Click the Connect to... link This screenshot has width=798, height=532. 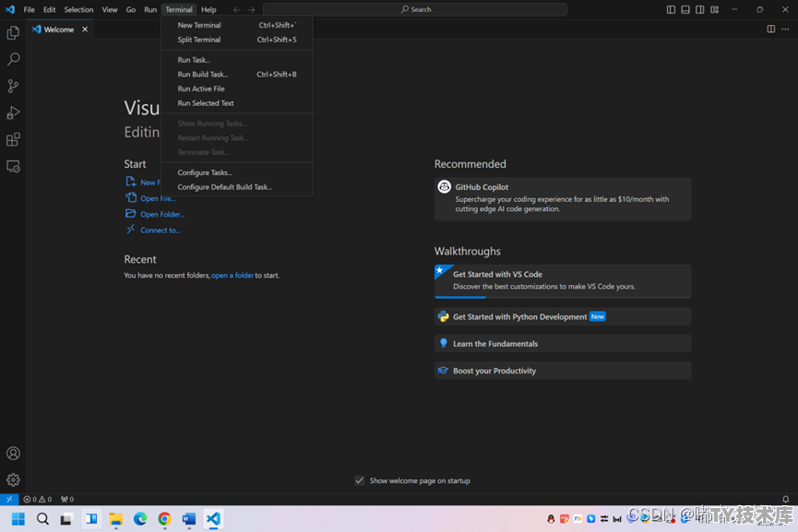(161, 230)
